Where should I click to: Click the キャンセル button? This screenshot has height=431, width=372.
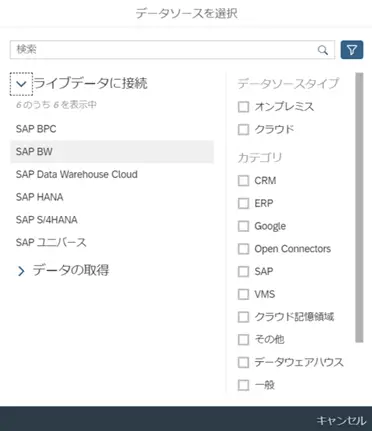pyautogui.click(x=341, y=420)
